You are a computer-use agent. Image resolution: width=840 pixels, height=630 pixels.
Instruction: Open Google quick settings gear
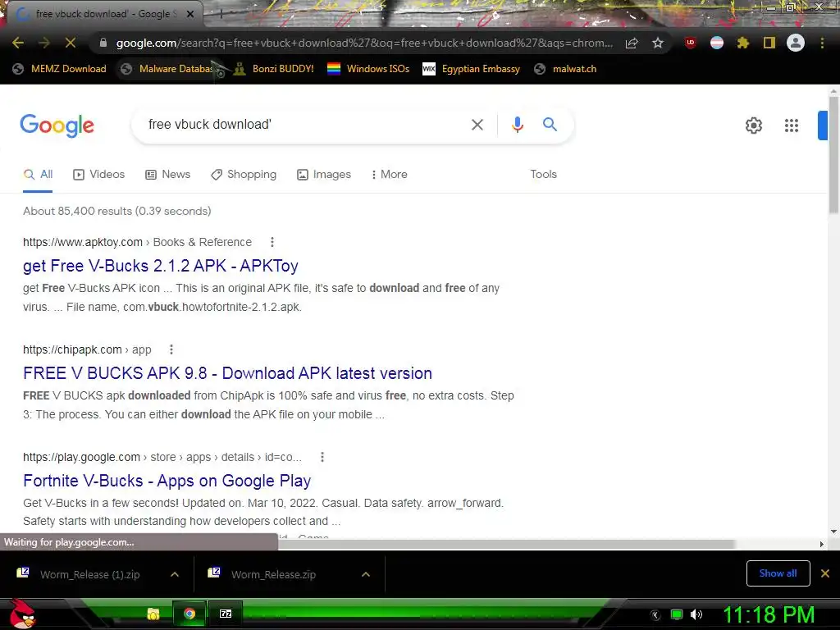point(754,126)
